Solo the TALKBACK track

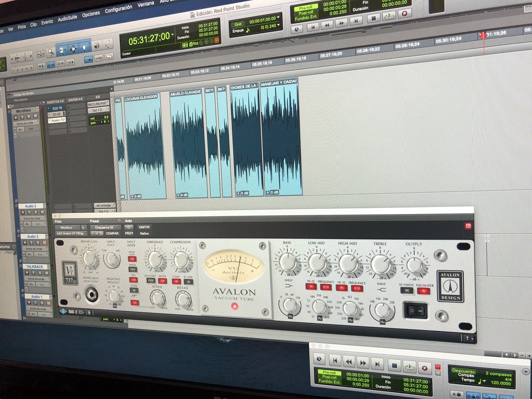pos(40,273)
